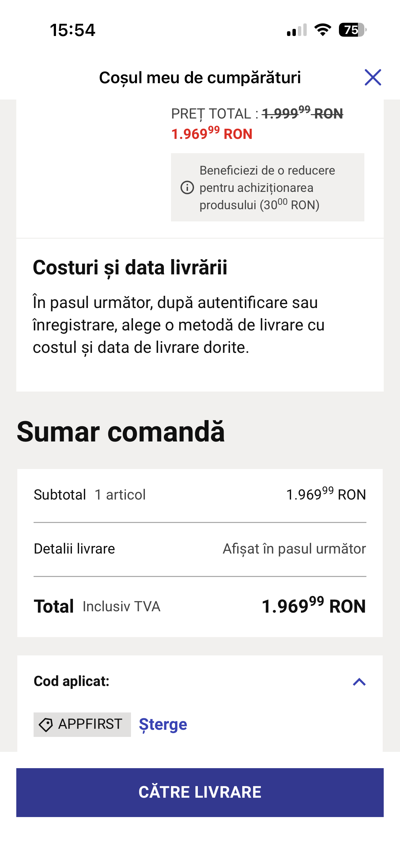
Task: Tap the red discounted price 1.969,99 RON
Action: tap(212, 134)
